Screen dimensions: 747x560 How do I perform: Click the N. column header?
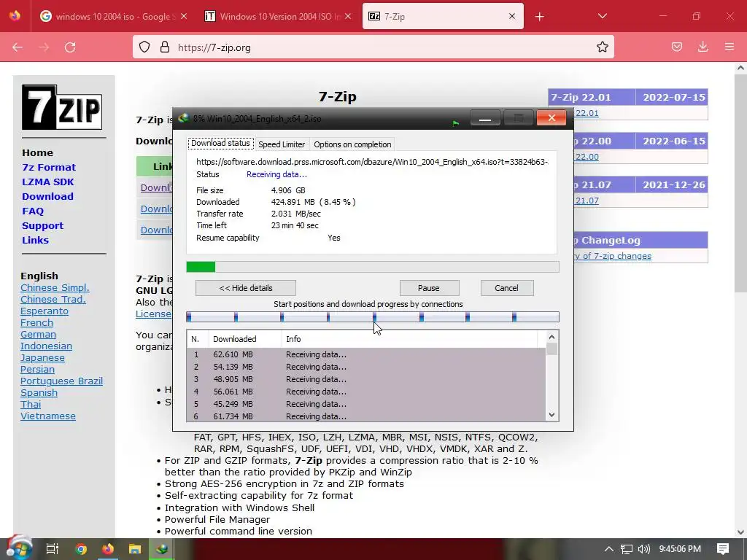coord(198,339)
